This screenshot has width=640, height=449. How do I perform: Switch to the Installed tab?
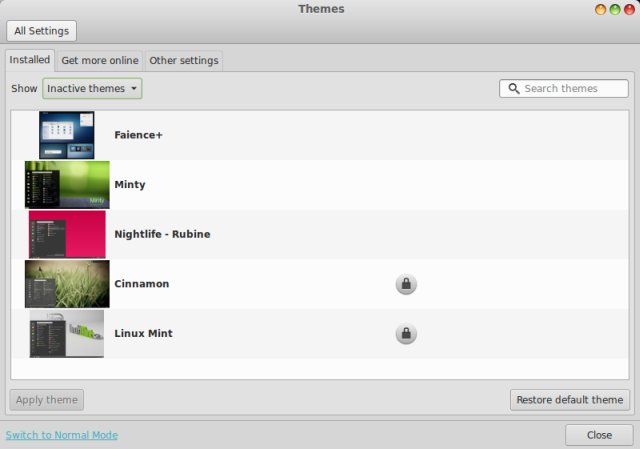[x=30, y=60]
